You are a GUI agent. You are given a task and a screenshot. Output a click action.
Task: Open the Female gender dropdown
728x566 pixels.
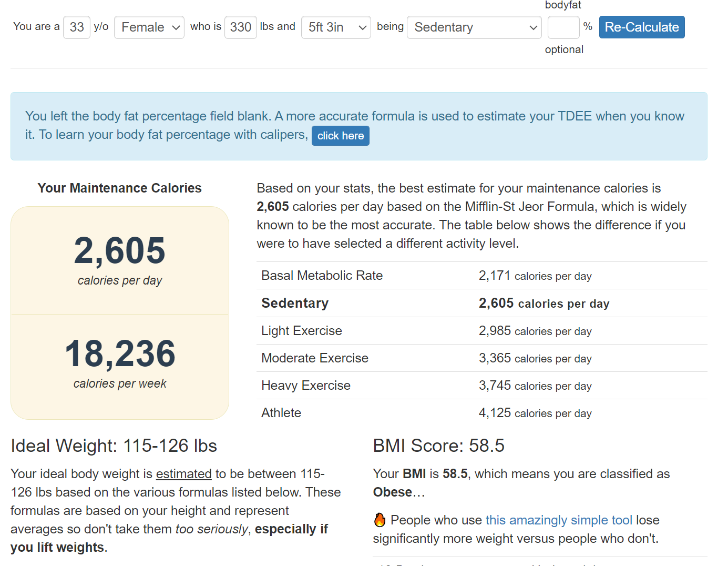click(x=149, y=27)
